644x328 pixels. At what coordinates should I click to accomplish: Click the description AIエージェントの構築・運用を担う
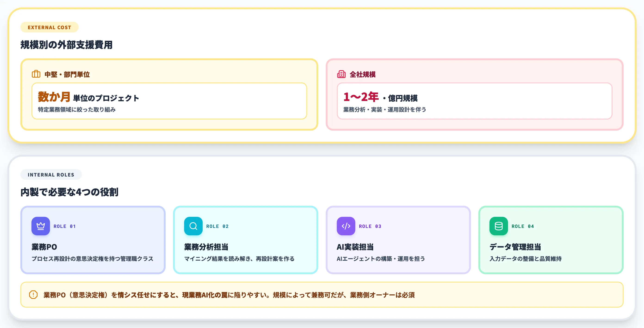(381, 259)
